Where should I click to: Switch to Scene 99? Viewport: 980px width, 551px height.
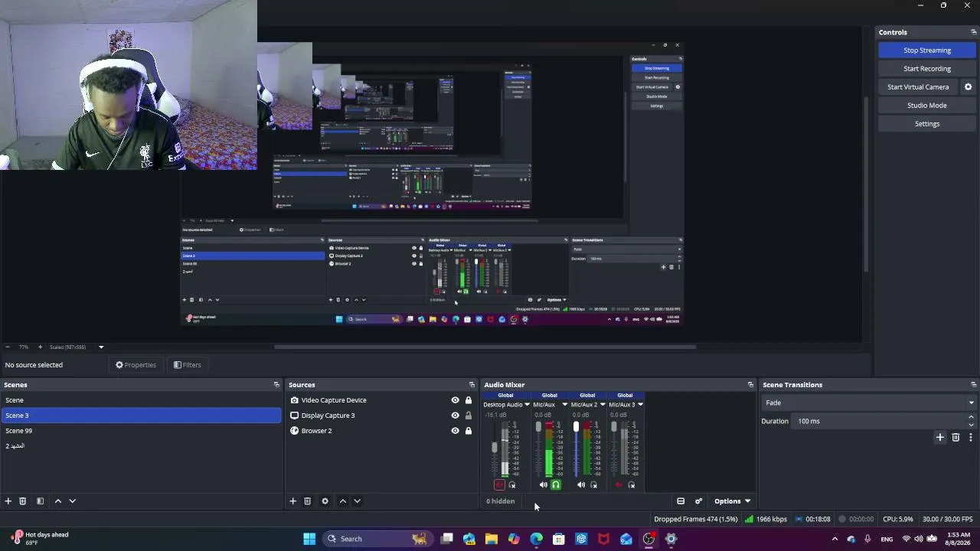coord(142,431)
